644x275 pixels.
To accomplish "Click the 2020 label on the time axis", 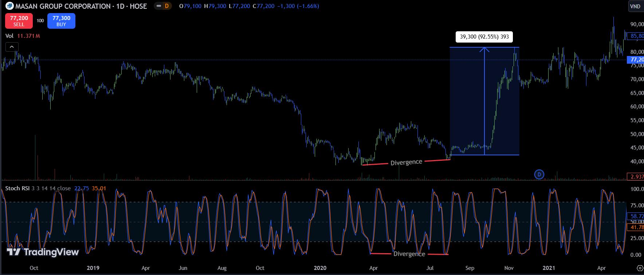I will (x=320, y=268).
